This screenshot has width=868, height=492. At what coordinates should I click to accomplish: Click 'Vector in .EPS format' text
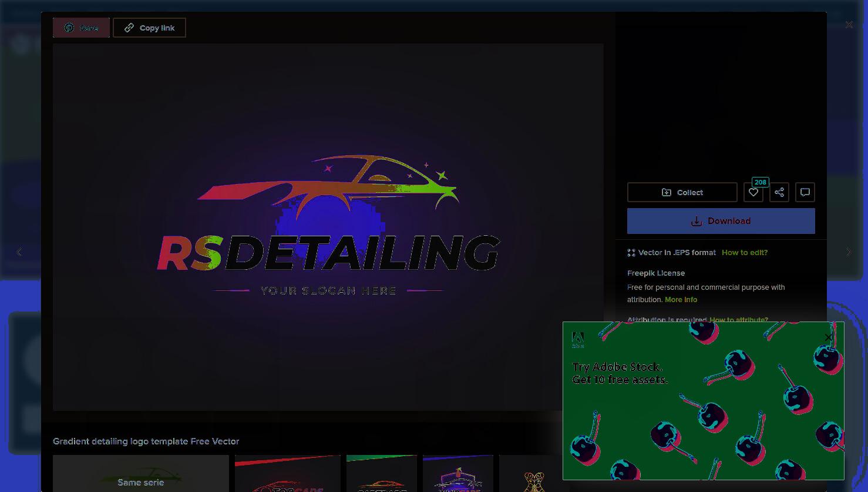[677, 253]
